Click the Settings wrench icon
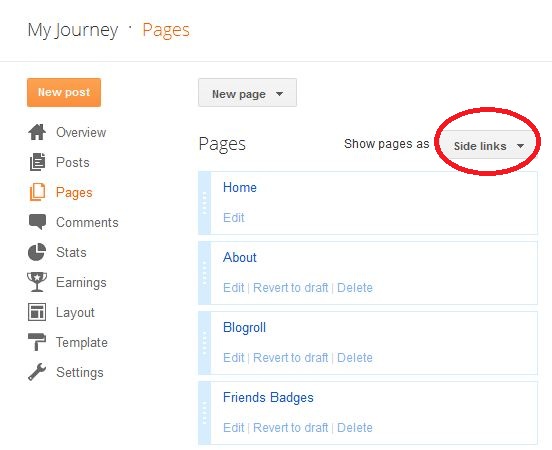The image size is (552, 450). coord(37,372)
